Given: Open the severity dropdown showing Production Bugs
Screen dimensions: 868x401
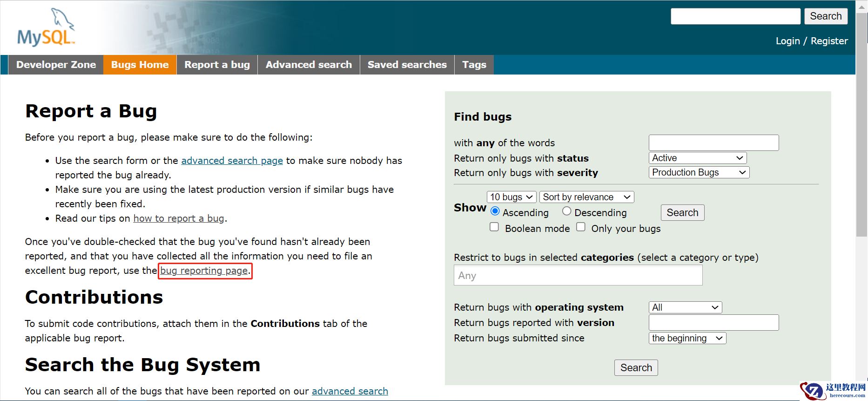Looking at the screenshot, I should coord(699,172).
